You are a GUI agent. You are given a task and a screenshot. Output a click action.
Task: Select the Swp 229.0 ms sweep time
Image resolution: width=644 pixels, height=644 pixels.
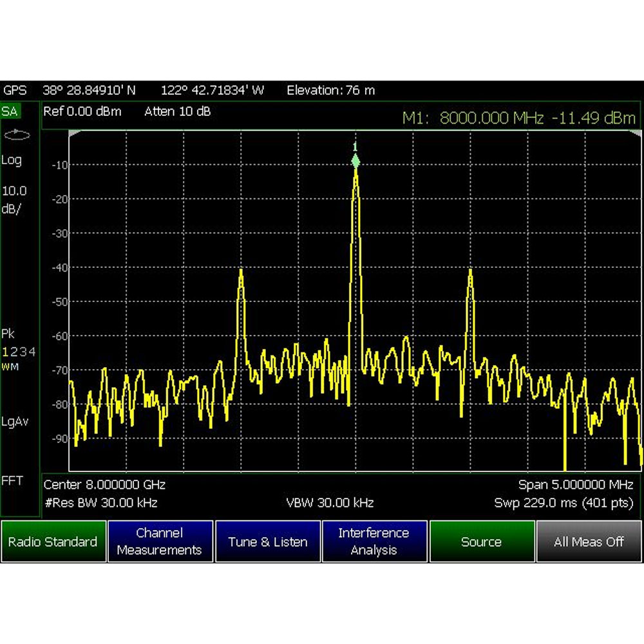[563, 502]
